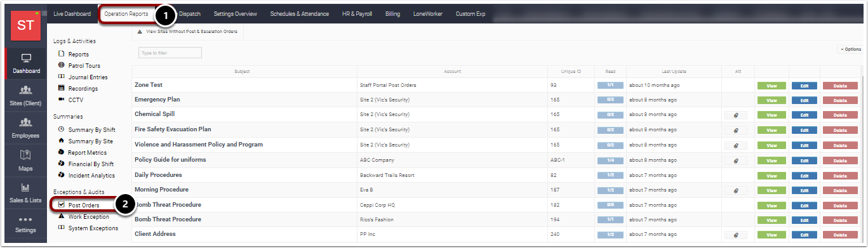The height and width of the screenshot is (248, 868).
Task: Open Patrol Tours
Action: pos(79,66)
